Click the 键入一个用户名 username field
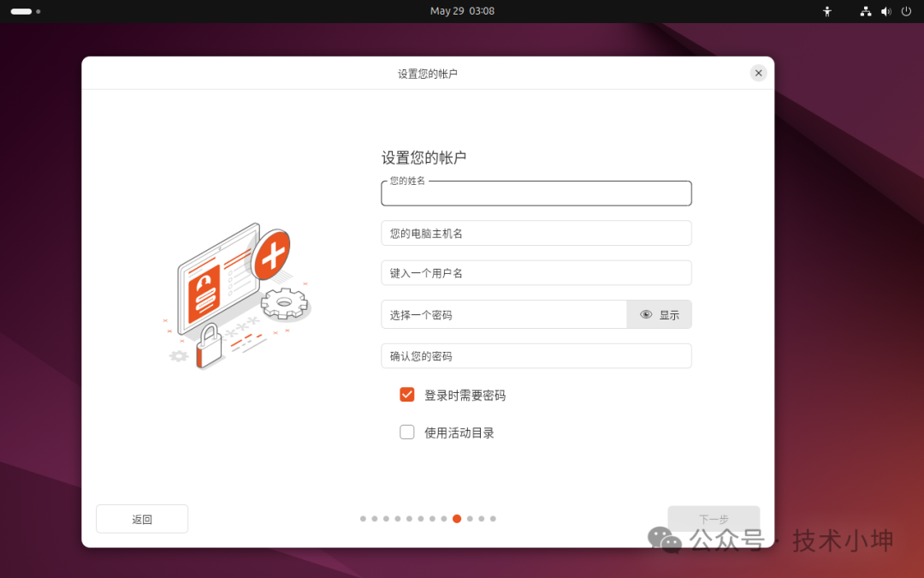The width and height of the screenshot is (924, 578). (x=536, y=273)
